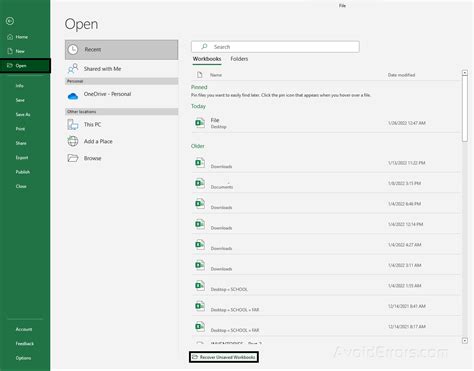Viewport: 474px width, 371px height.
Task: Open OneDrive - Personal location
Action: click(x=121, y=95)
